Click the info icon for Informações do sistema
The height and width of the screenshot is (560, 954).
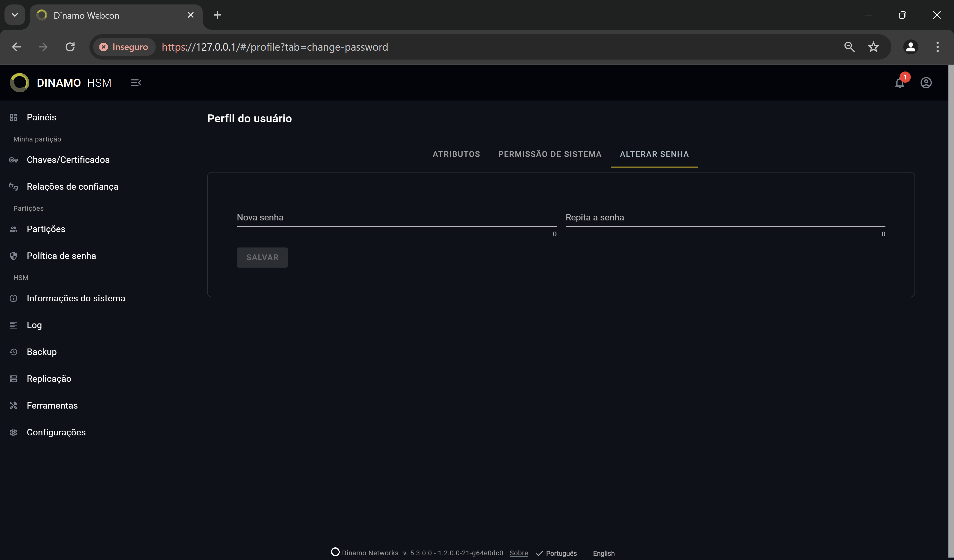pos(13,298)
